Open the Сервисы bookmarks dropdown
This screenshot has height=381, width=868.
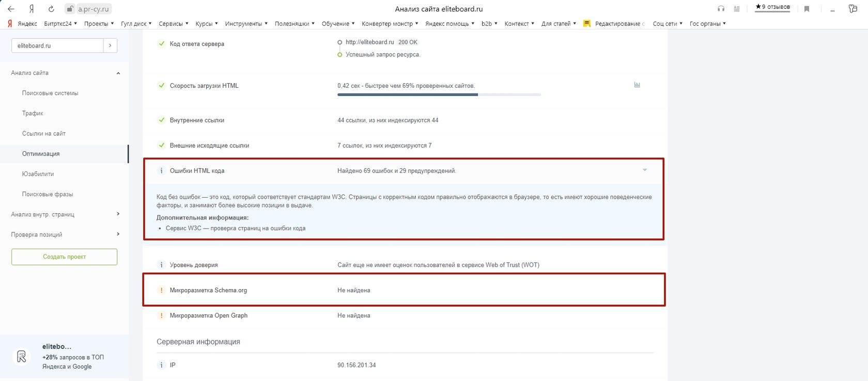(x=174, y=24)
